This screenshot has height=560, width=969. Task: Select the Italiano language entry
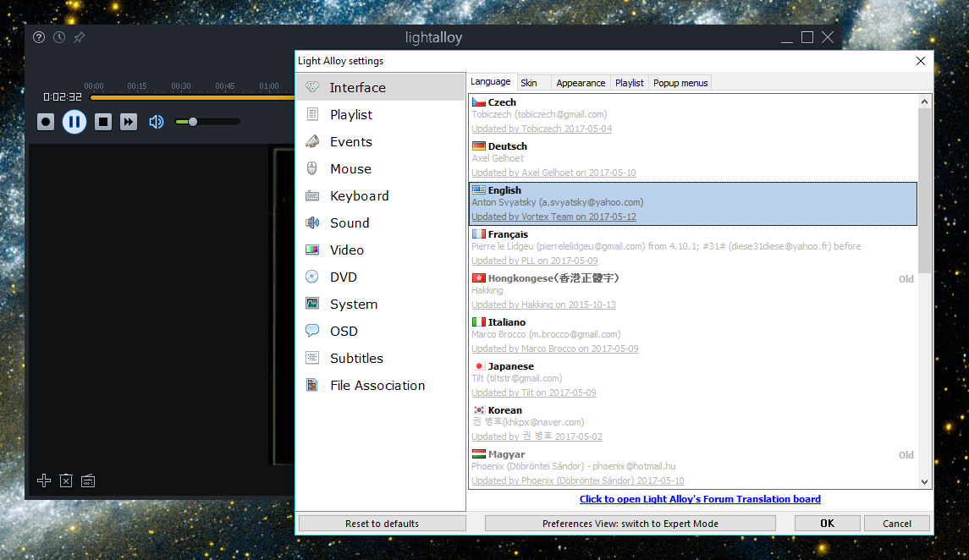(x=693, y=335)
